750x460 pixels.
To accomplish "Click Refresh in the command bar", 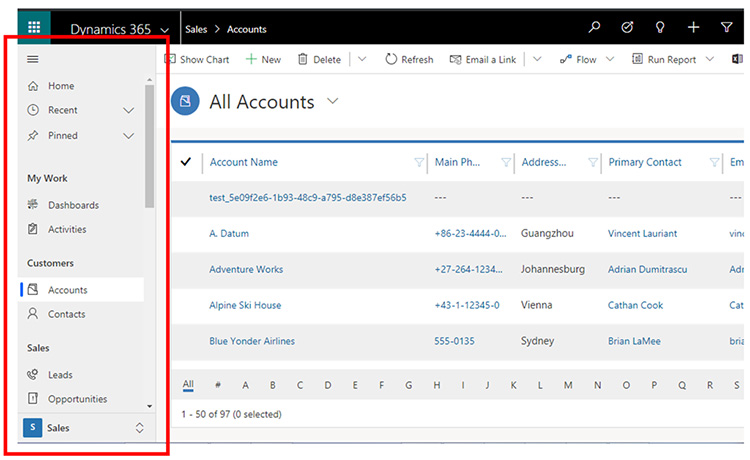I will point(409,59).
